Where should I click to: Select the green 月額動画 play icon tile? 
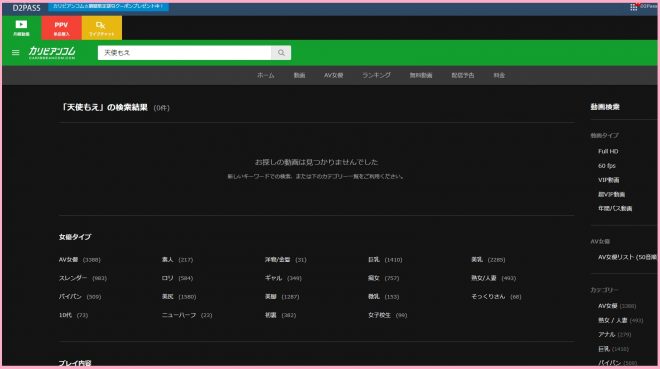coord(21,28)
